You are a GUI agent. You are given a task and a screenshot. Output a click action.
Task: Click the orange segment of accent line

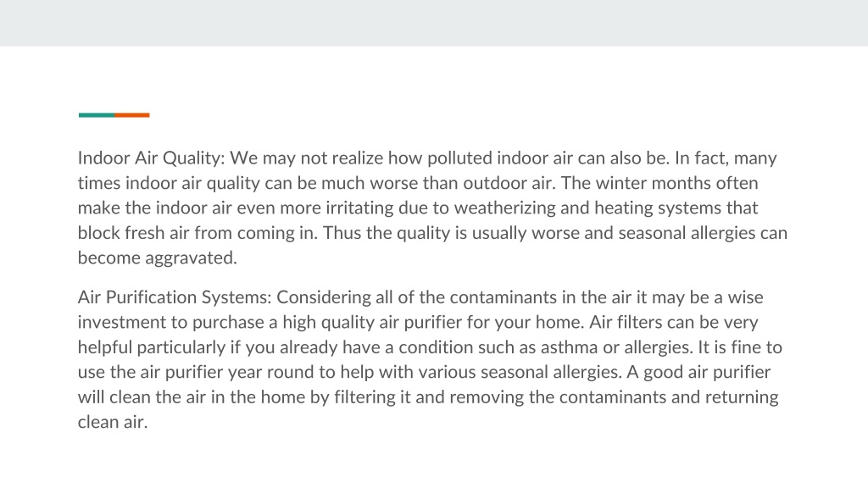pos(132,115)
